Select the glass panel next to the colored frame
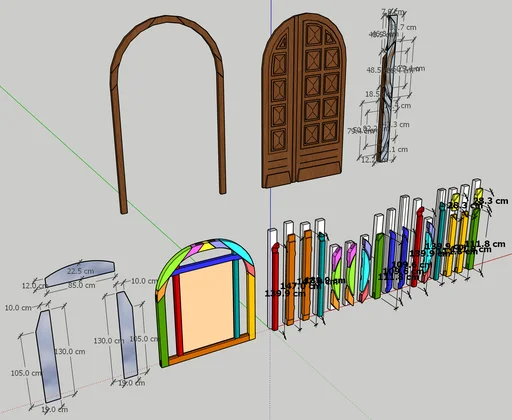The width and height of the screenshot is (512, 420). click(x=127, y=334)
